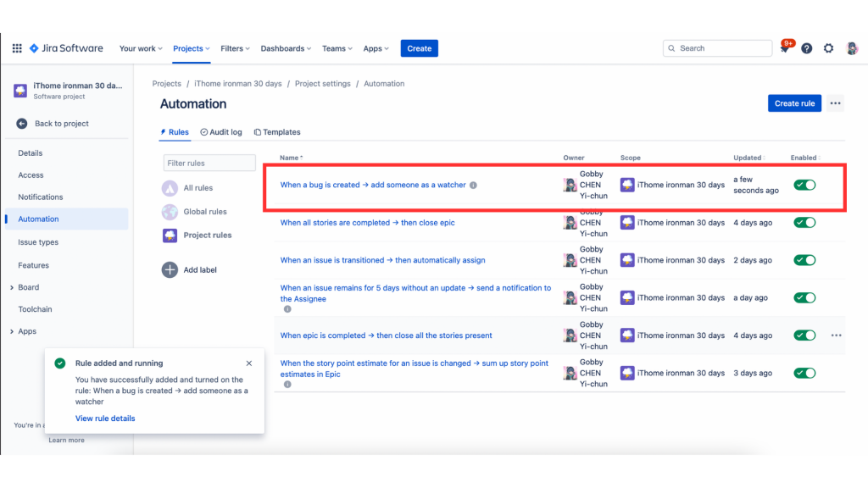Click the search magnifier icon
The height and width of the screenshot is (488, 868).
click(671, 48)
